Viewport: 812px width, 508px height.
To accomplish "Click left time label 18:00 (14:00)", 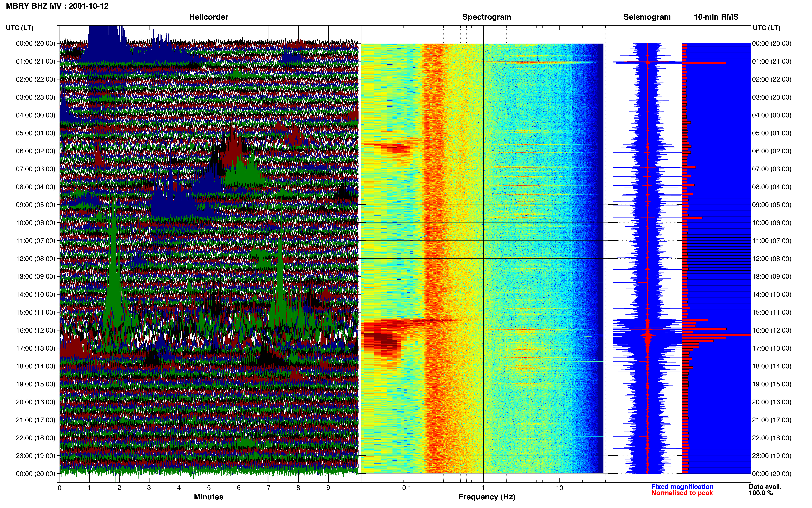I will click(35, 366).
